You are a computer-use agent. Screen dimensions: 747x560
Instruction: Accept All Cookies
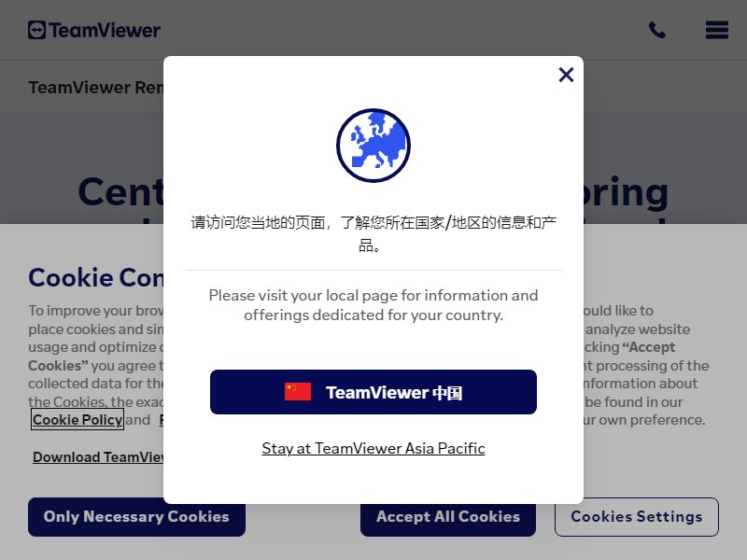[x=448, y=517]
